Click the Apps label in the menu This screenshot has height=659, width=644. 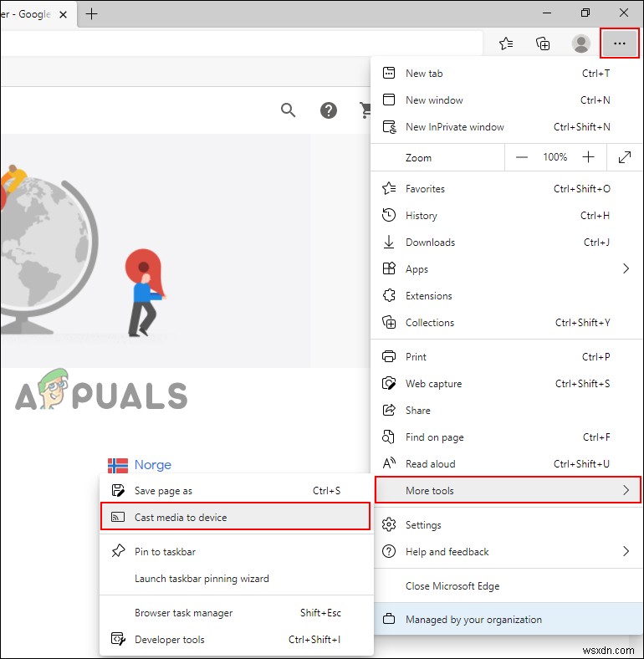coord(417,269)
